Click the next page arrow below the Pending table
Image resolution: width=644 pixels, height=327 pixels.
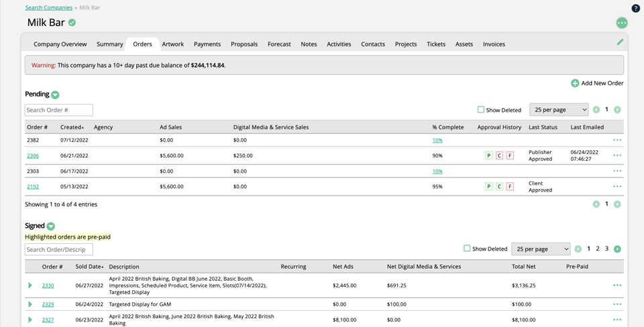pyautogui.click(x=617, y=204)
